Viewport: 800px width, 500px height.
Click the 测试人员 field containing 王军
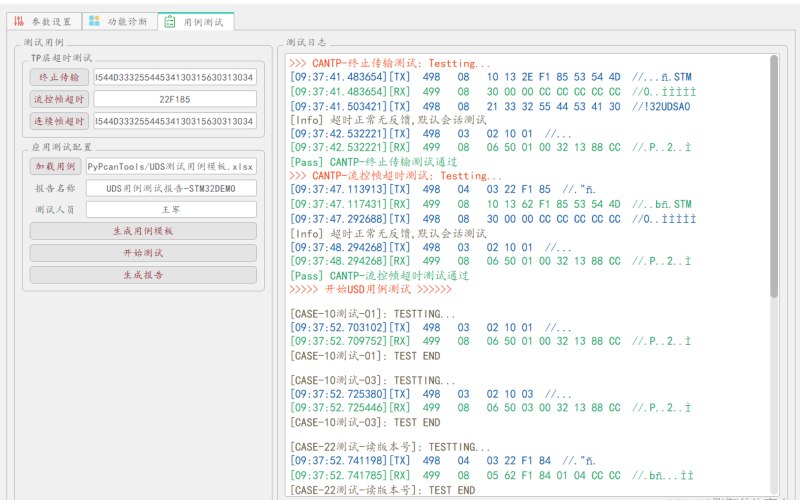[x=171, y=210]
